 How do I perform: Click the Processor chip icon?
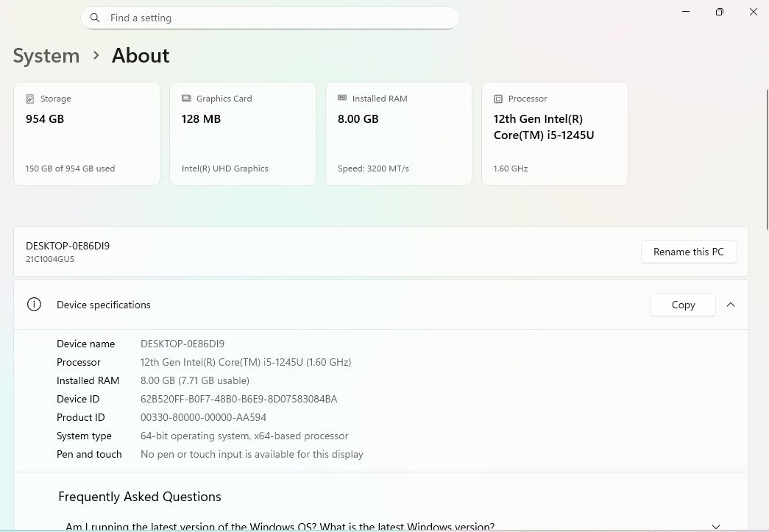[498, 99]
